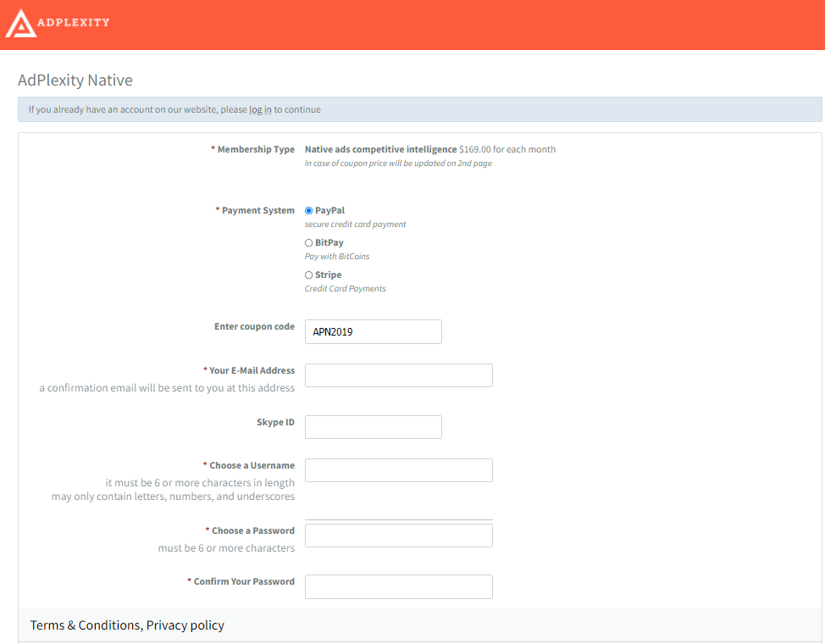The width and height of the screenshot is (825, 644).
Task: Click the Choose a Password field
Action: coord(399,536)
